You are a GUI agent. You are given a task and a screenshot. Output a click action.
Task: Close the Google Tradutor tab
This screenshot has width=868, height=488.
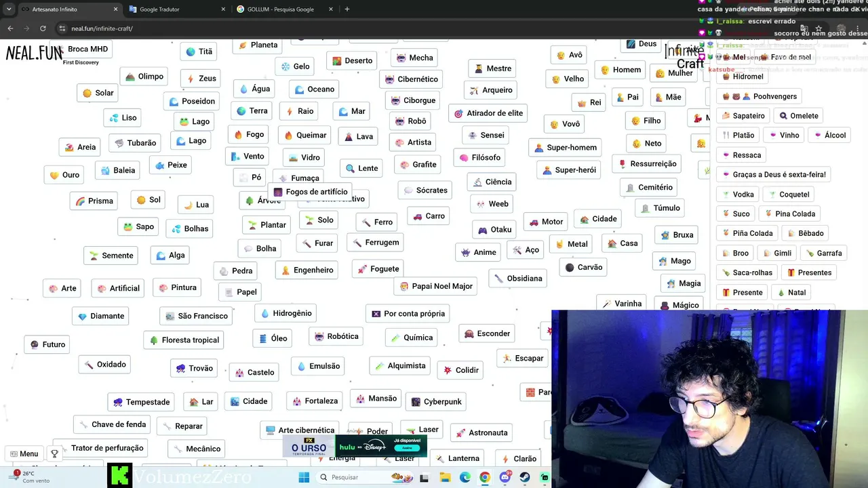[x=223, y=9]
